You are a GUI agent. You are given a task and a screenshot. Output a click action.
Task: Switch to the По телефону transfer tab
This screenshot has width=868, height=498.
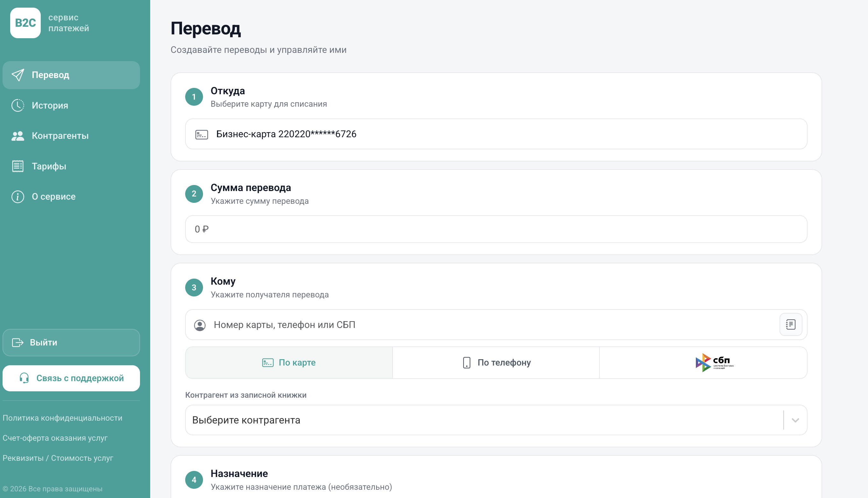coord(496,363)
